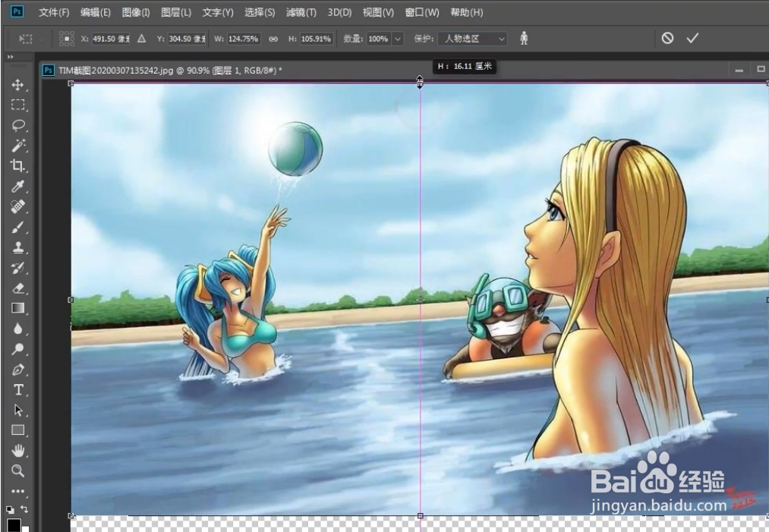This screenshot has height=532, width=769.
Task: Click the H height percentage field
Action: point(317,39)
